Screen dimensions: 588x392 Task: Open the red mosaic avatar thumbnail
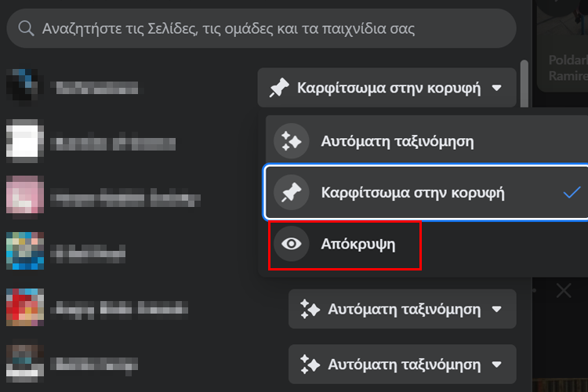(x=25, y=307)
